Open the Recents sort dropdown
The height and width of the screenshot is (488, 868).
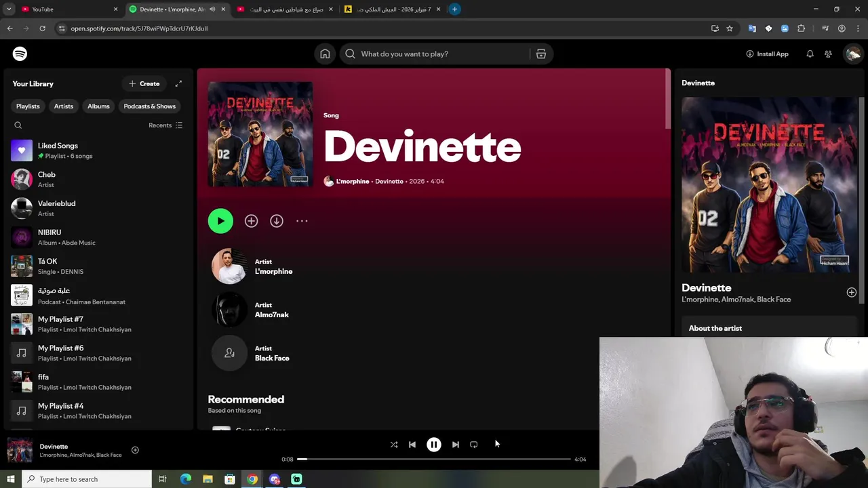(165, 125)
